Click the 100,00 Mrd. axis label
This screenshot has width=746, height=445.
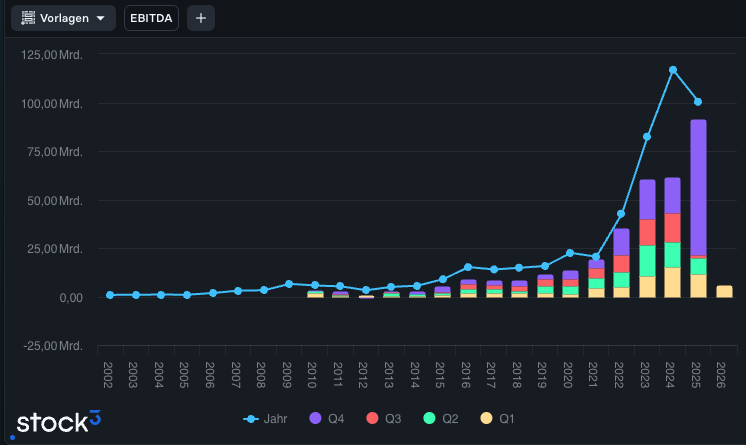point(52,104)
